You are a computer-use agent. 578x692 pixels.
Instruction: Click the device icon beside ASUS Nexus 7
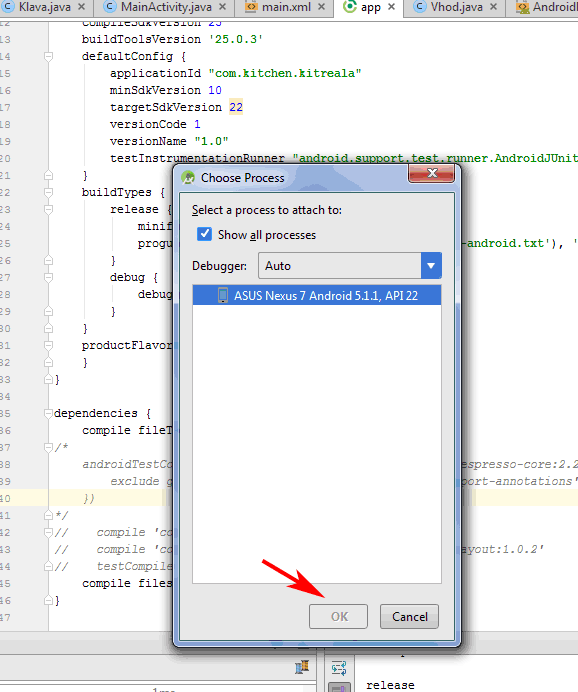point(223,295)
